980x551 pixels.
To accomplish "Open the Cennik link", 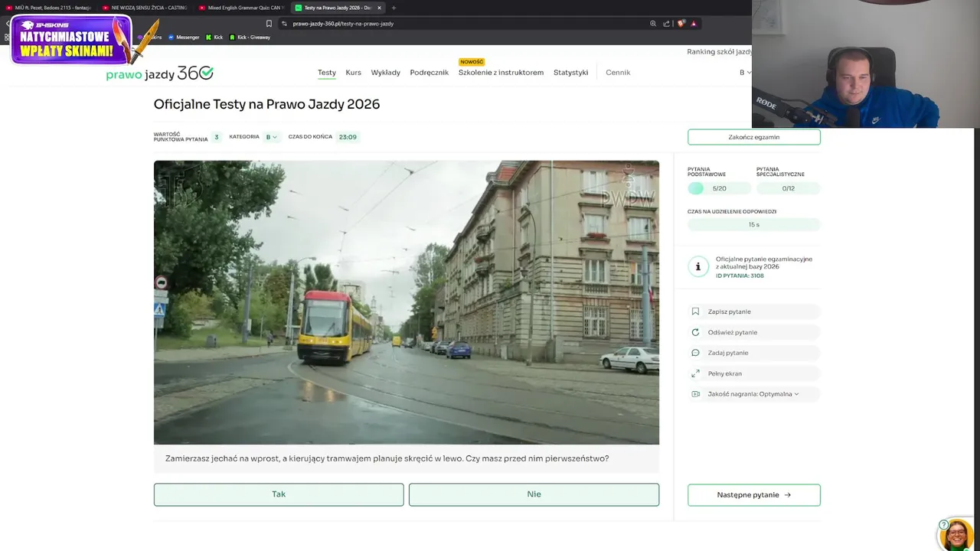I will tap(618, 73).
